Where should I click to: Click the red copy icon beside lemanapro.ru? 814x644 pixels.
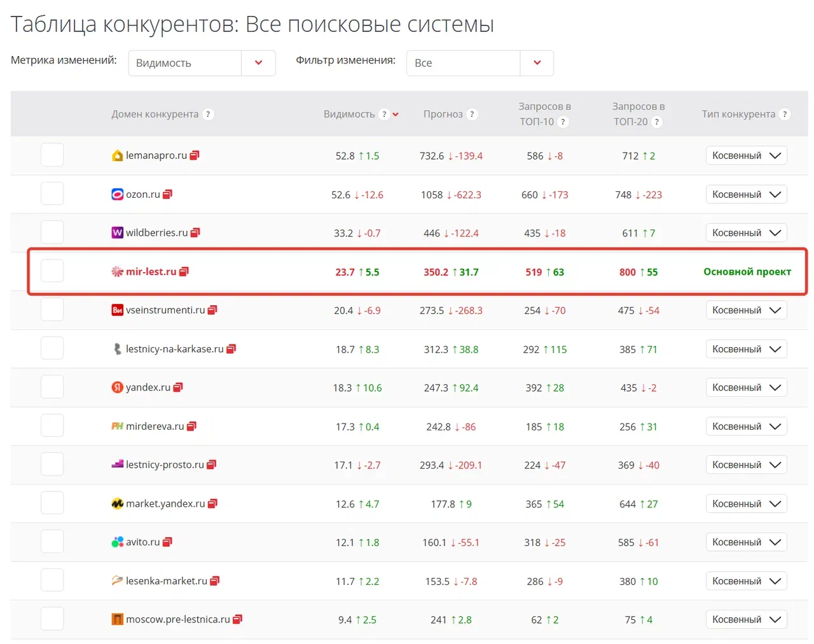click(195, 155)
